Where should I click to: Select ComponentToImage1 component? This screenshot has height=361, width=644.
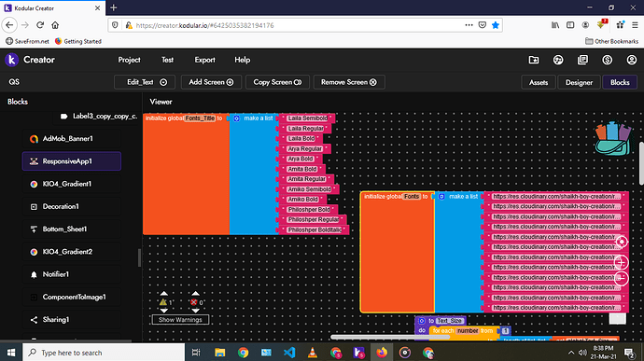coord(72,297)
